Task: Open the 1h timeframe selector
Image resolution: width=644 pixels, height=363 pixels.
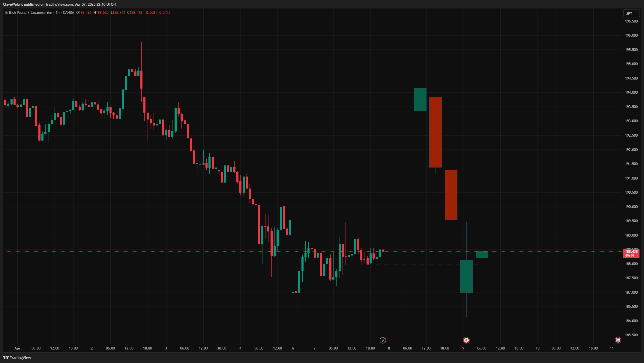Action: 57,13
